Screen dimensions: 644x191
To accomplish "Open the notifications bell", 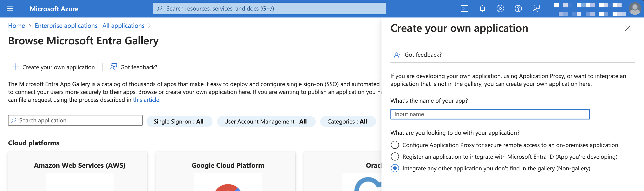I will [482, 9].
